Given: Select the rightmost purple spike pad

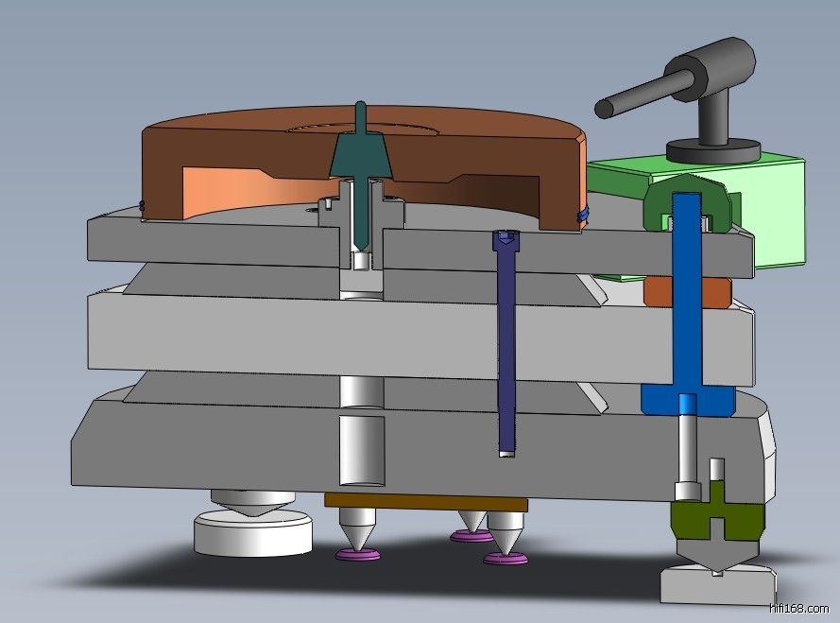Looking at the screenshot, I should [x=506, y=560].
